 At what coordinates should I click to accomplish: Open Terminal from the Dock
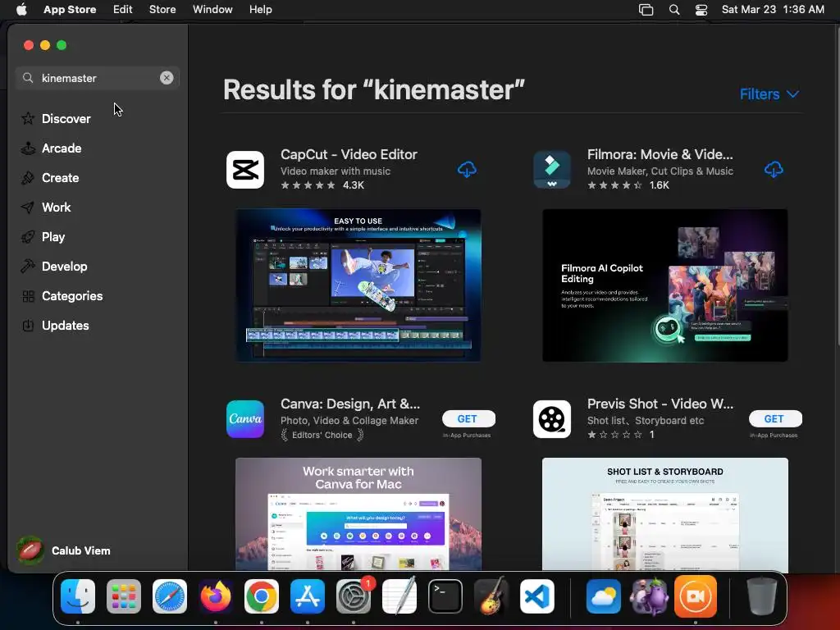[445, 596]
